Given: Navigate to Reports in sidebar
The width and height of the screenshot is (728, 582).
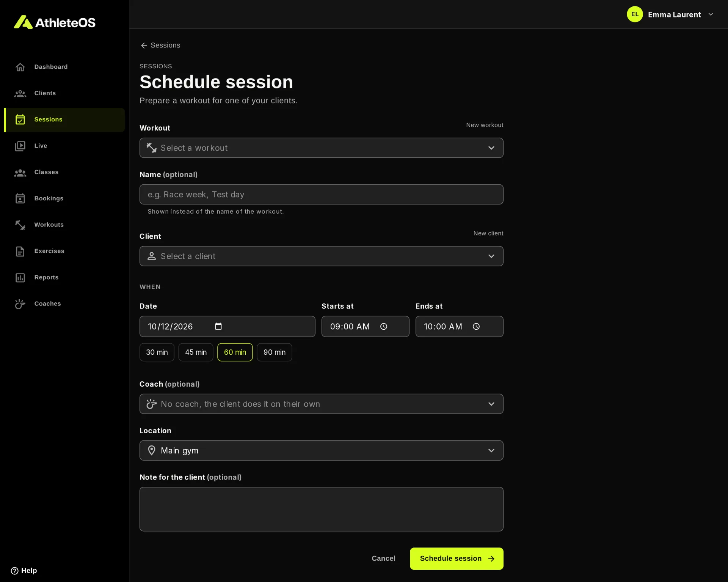Looking at the screenshot, I should 64,278.
